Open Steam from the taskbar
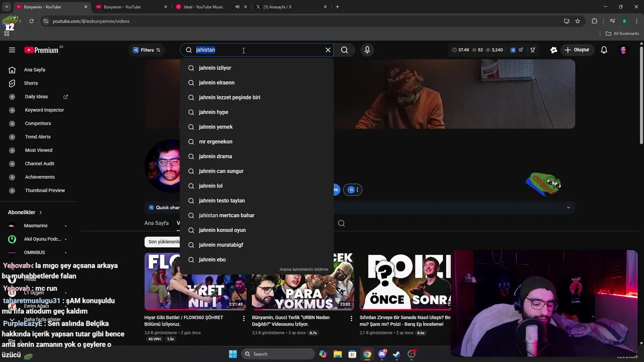 pos(397,354)
